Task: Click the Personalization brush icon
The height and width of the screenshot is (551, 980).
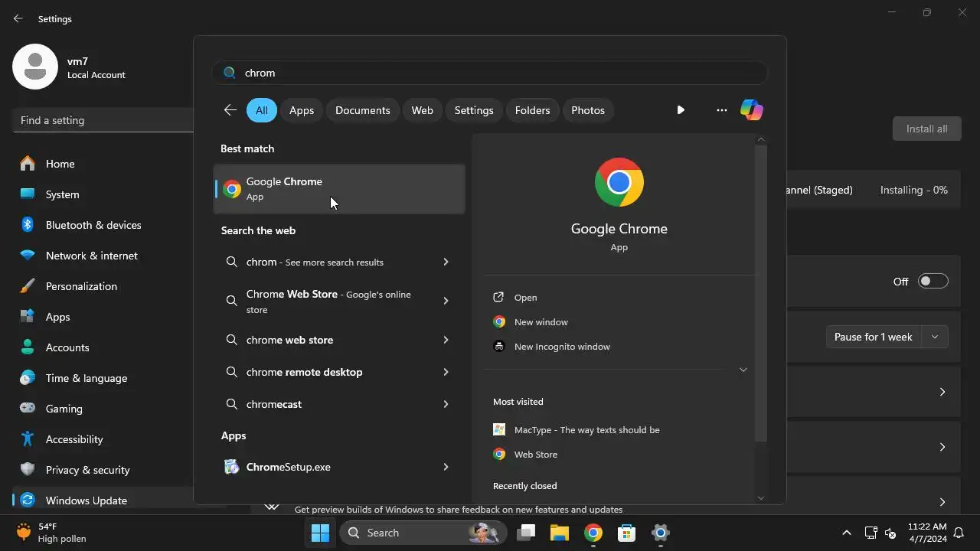Action: click(28, 286)
